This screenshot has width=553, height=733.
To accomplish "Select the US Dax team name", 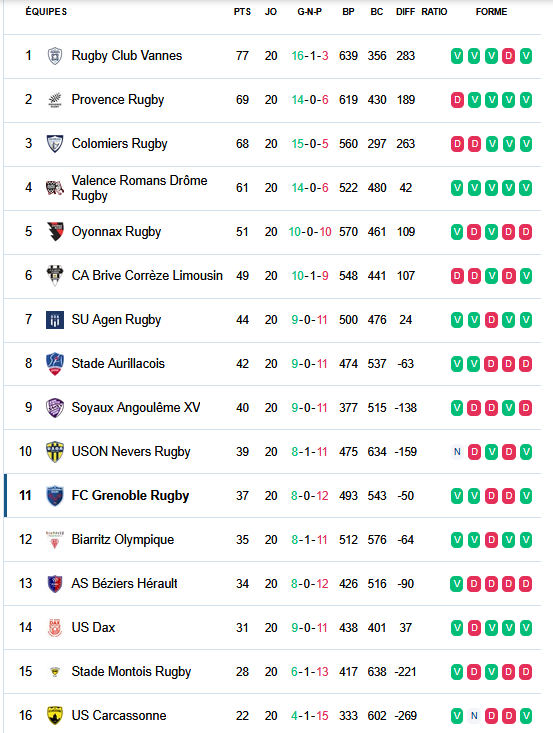I will click(93, 627).
